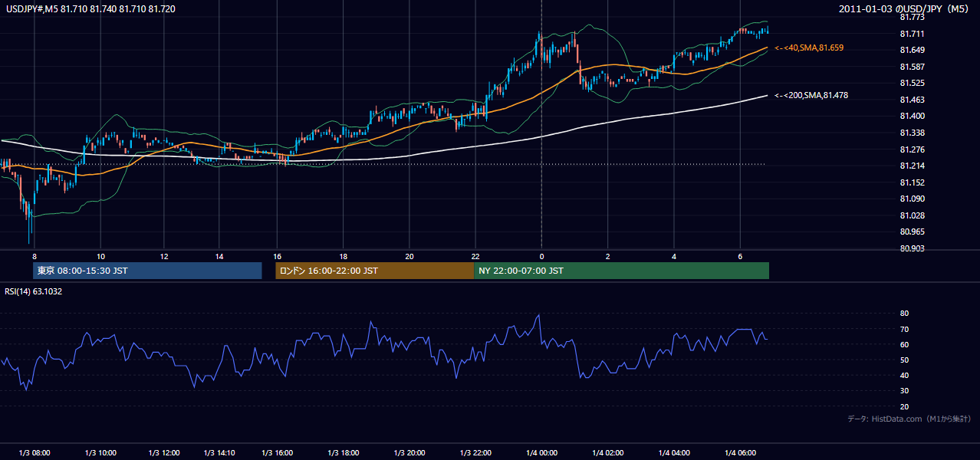Click hour label 0 under the price chart
The width and height of the screenshot is (980, 460).
(x=541, y=256)
